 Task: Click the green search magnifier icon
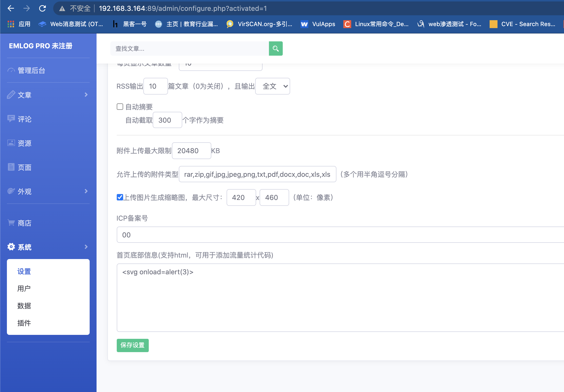(x=276, y=49)
